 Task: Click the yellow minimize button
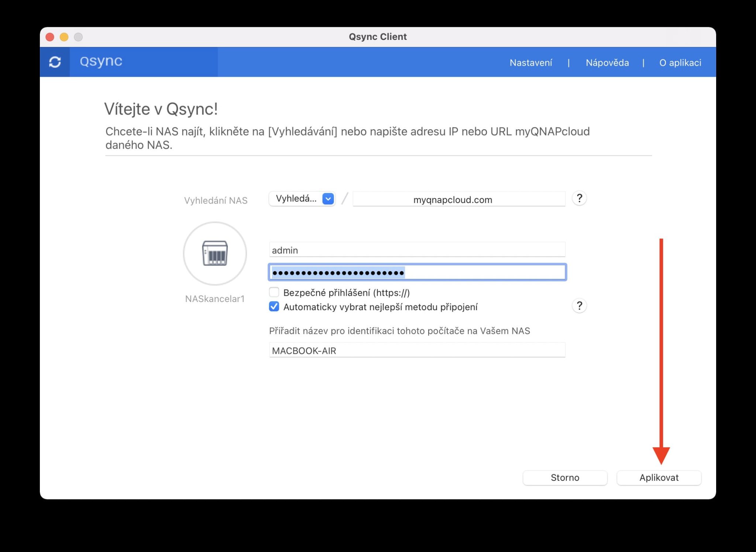pos(64,37)
